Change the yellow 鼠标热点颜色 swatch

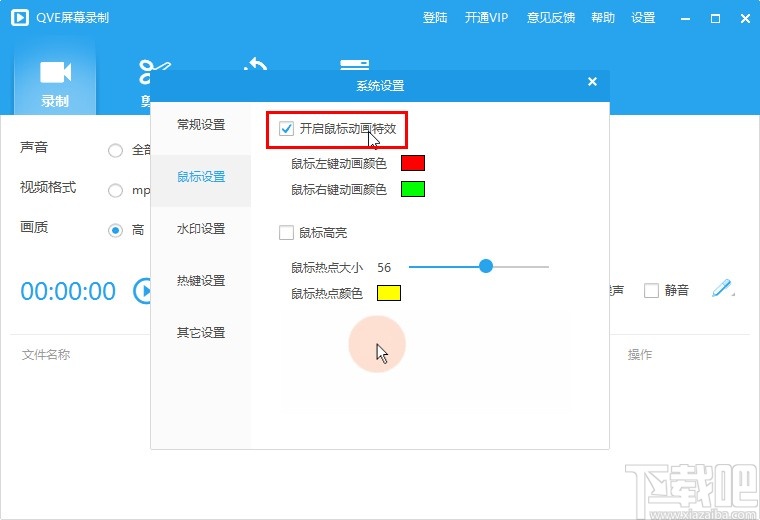coord(389,293)
